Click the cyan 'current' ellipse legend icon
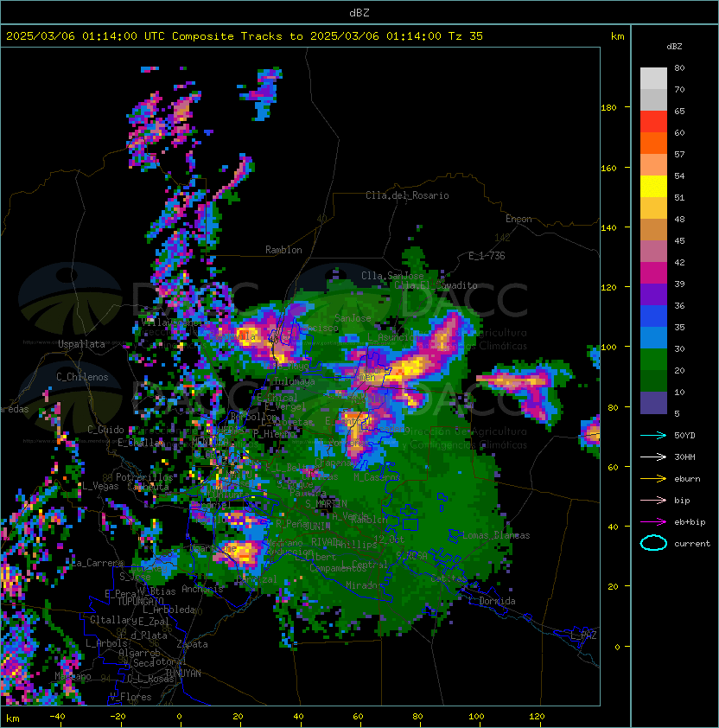 click(653, 543)
